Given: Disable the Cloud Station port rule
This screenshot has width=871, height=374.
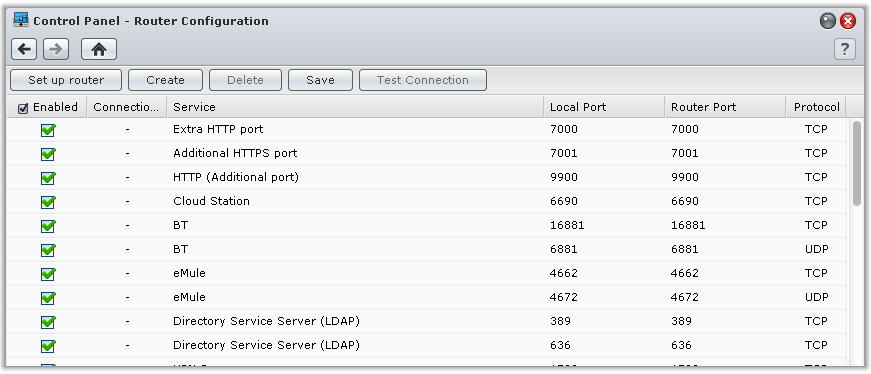Looking at the screenshot, I should (x=48, y=202).
